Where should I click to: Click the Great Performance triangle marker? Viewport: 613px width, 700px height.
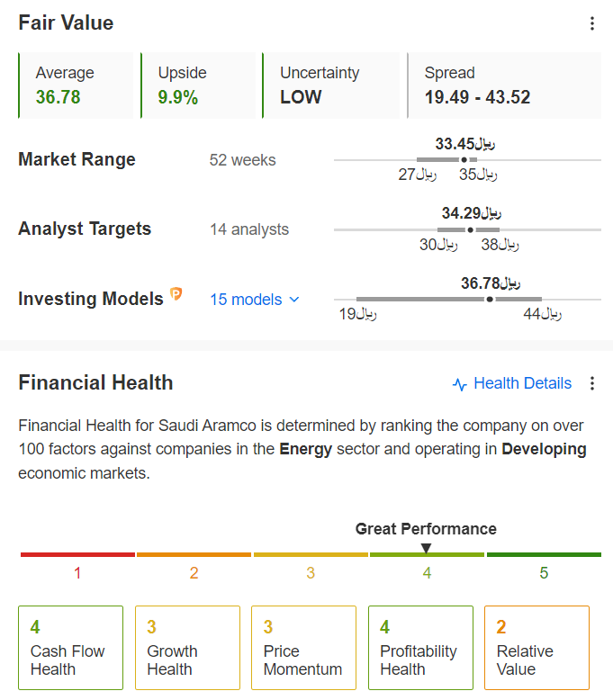coord(427,548)
